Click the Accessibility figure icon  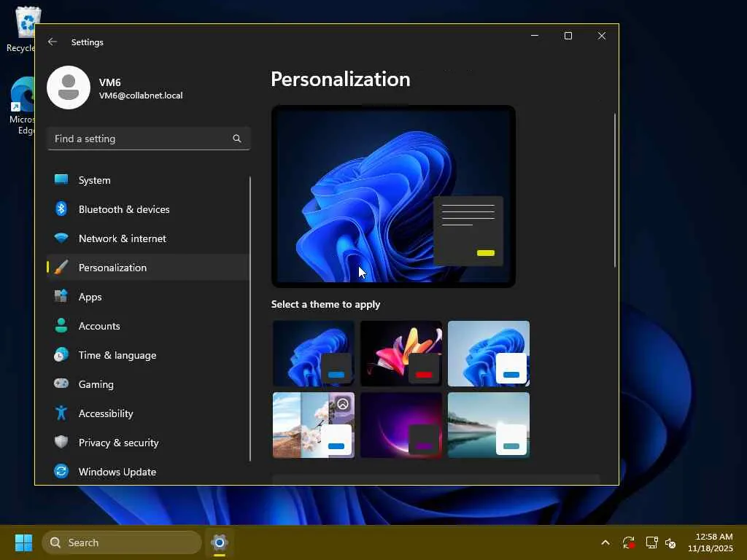[61, 413]
